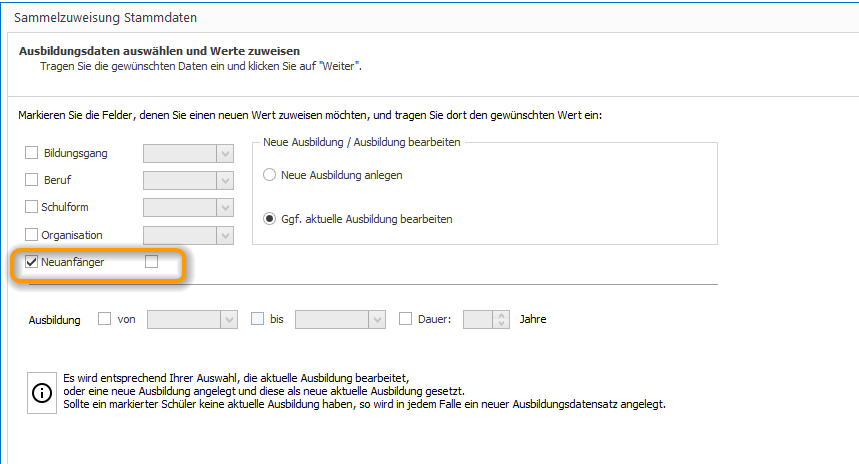This screenshot has width=859, height=464.
Task: Uncheck the Neuanfänger checkbox
Action: (32, 262)
